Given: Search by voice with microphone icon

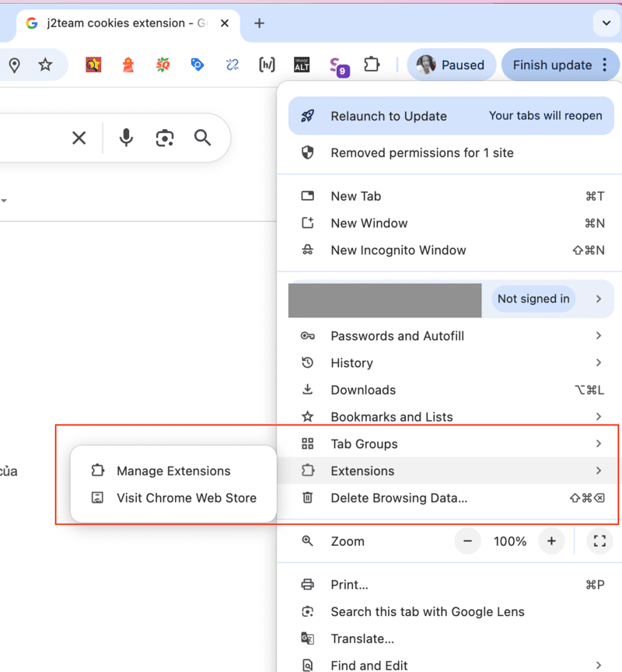Looking at the screenshot, I should (x=126, y=138).
